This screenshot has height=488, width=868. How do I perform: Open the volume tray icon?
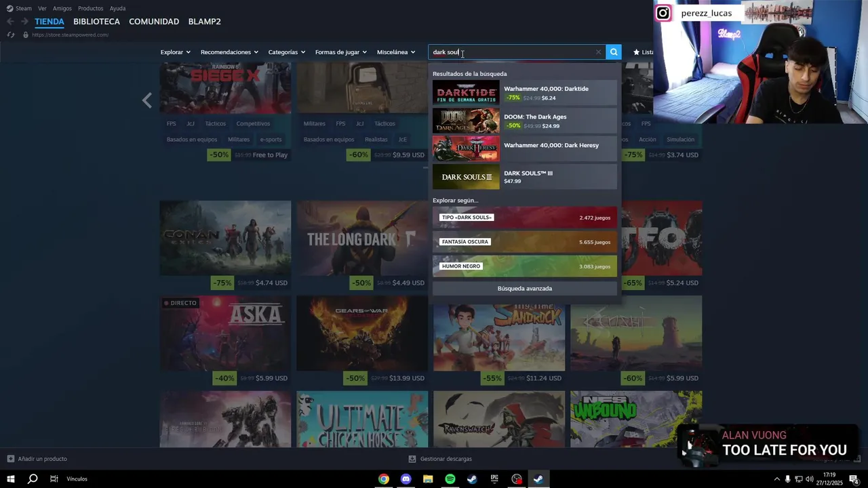[x=809, y=479]
